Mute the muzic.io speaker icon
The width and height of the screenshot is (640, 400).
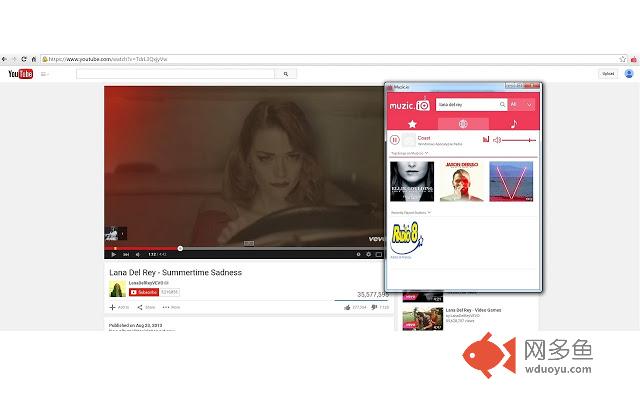click(497, 140)
